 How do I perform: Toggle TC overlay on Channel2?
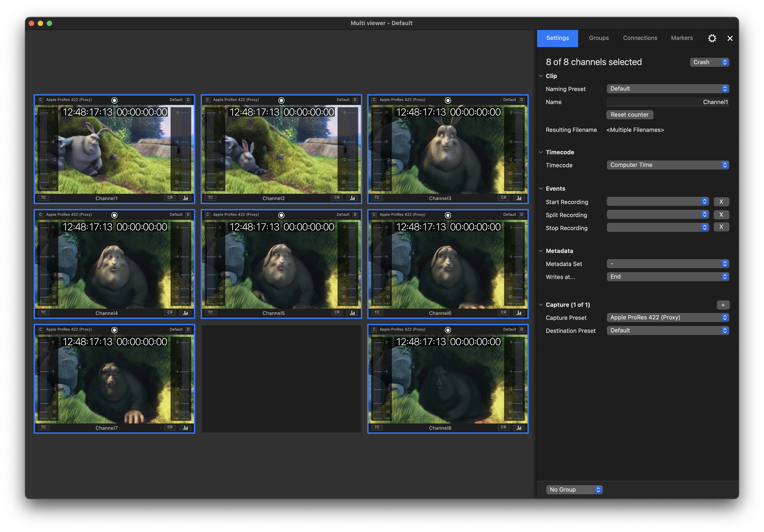pos(211,198)
